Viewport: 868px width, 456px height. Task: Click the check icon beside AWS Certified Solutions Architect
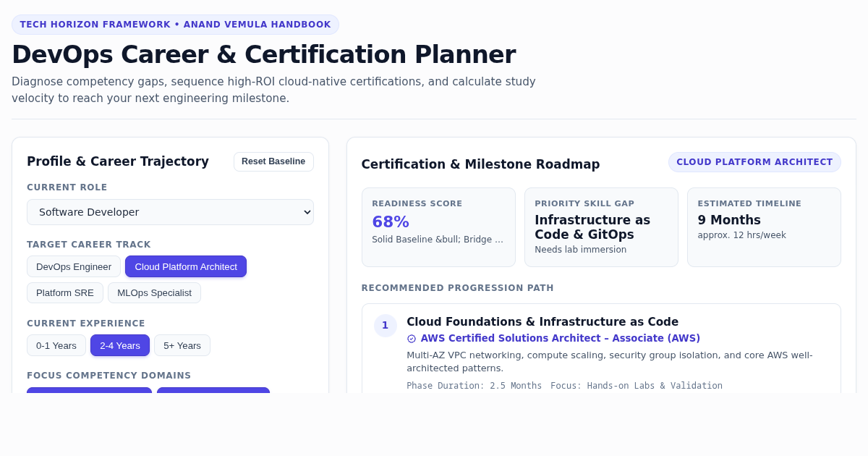point(412,339)
